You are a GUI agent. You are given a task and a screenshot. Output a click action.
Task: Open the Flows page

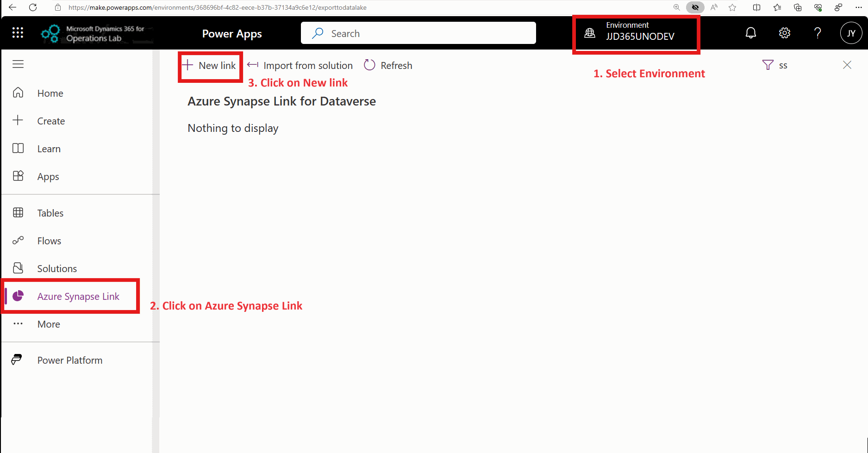[49, 241]
